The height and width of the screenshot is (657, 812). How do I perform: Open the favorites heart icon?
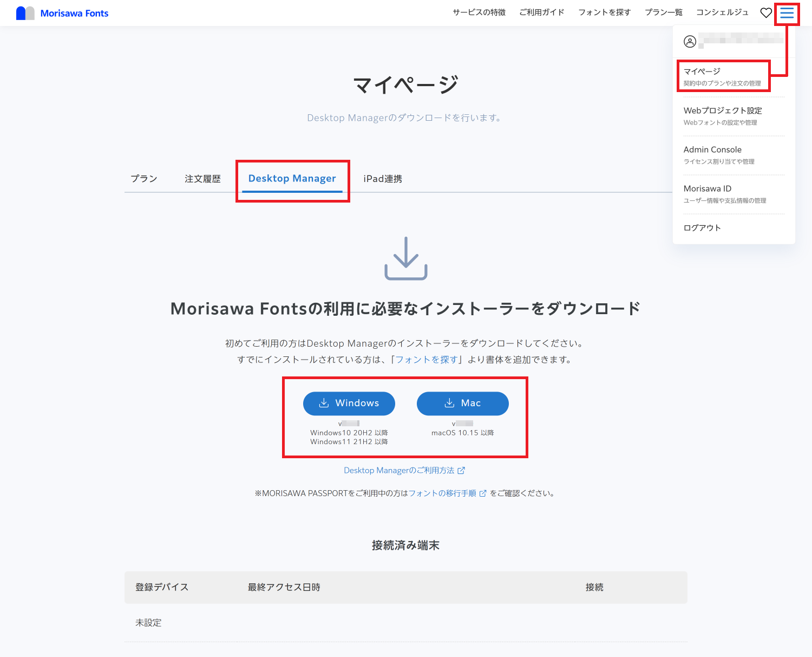(766, 13)
